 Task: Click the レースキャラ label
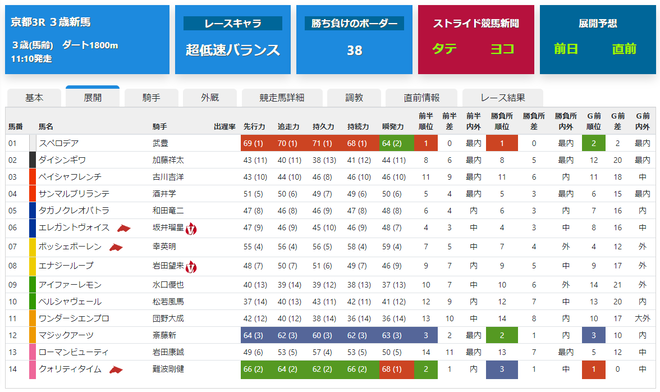233,24
